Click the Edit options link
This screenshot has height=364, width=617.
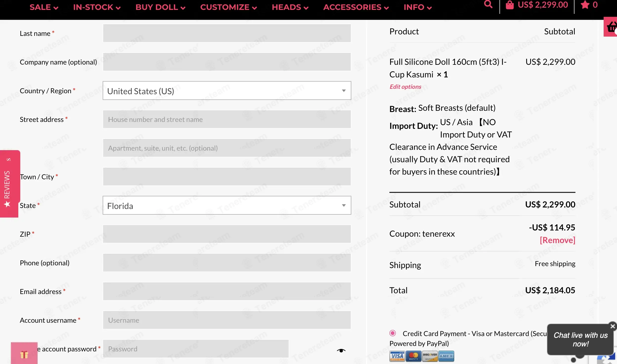pyautogui.click(x=405, y=87)
